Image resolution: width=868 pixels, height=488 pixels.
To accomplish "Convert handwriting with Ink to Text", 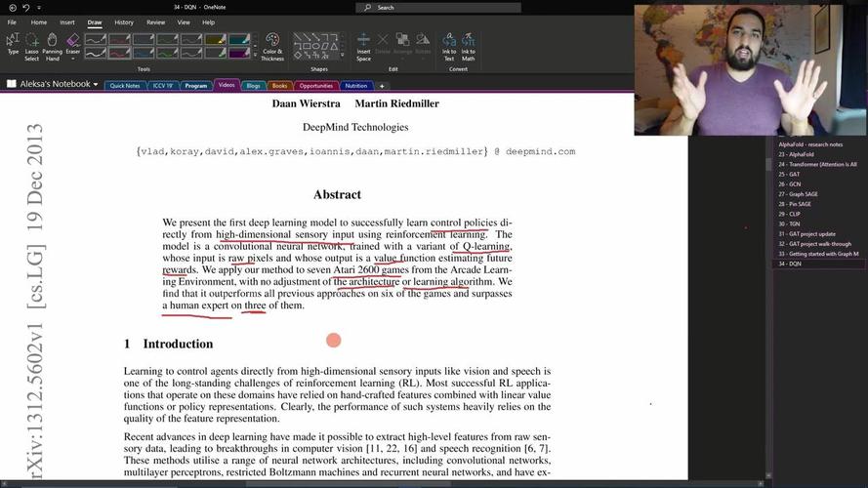I will 449,47.
